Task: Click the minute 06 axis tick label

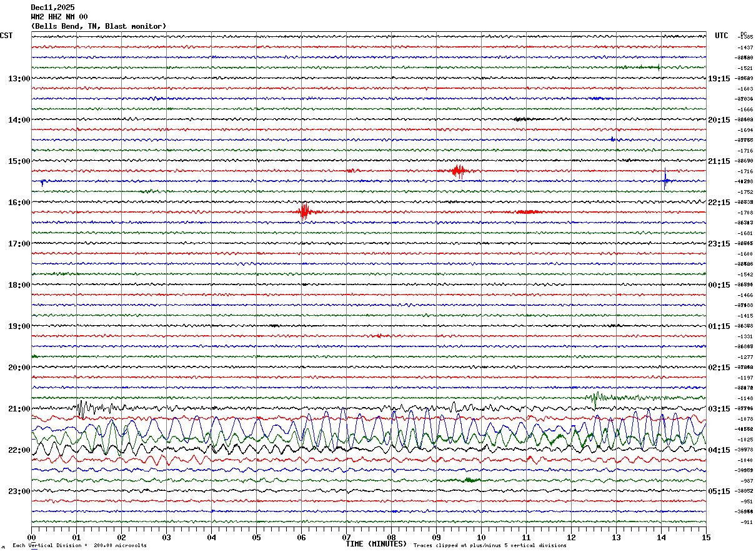Action: click(302, 537)
